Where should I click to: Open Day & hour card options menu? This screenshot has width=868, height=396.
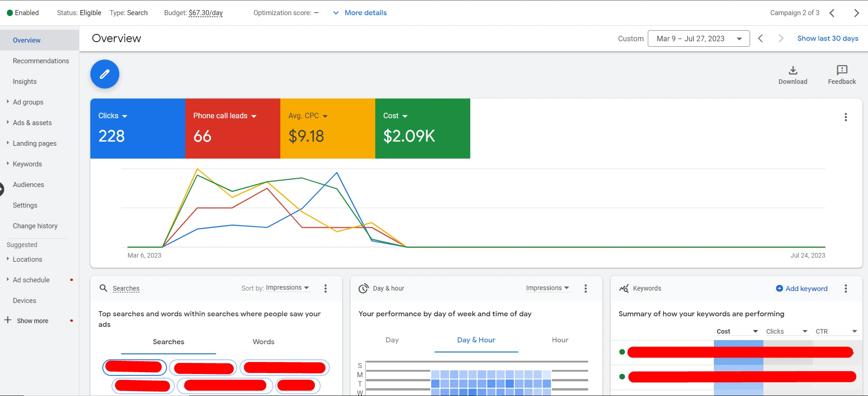[585, 288]
